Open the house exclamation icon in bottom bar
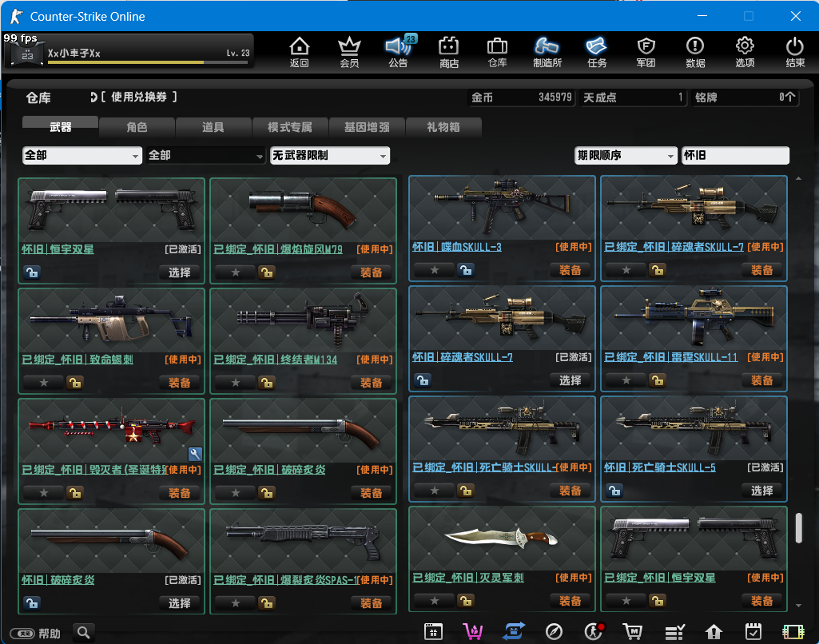 (x=714, y=632)
